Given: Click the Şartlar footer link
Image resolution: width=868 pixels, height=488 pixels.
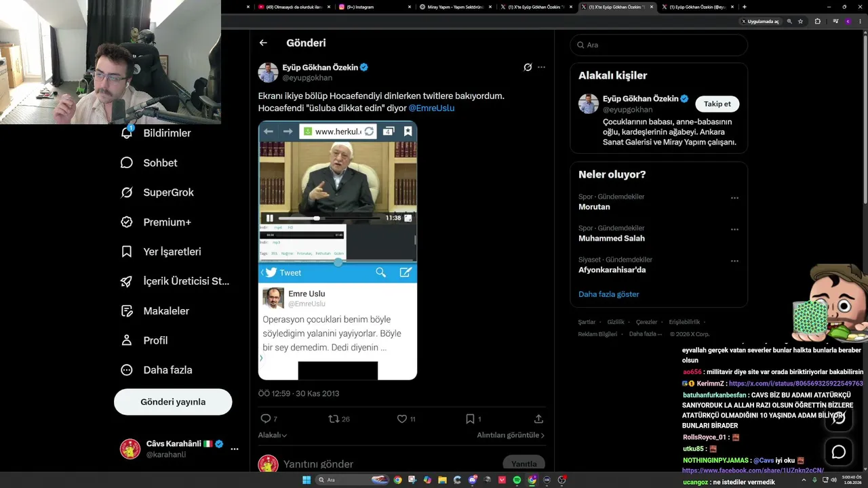Looking at the screenshot, I should pos(587,322).
